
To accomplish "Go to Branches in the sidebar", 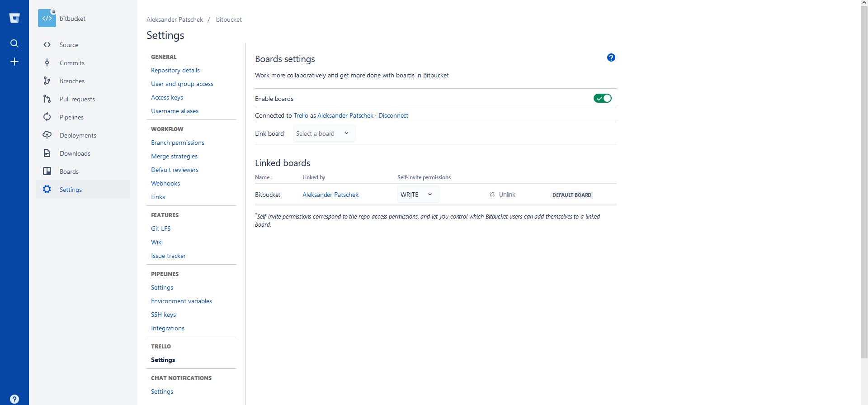I will point(72,81).
